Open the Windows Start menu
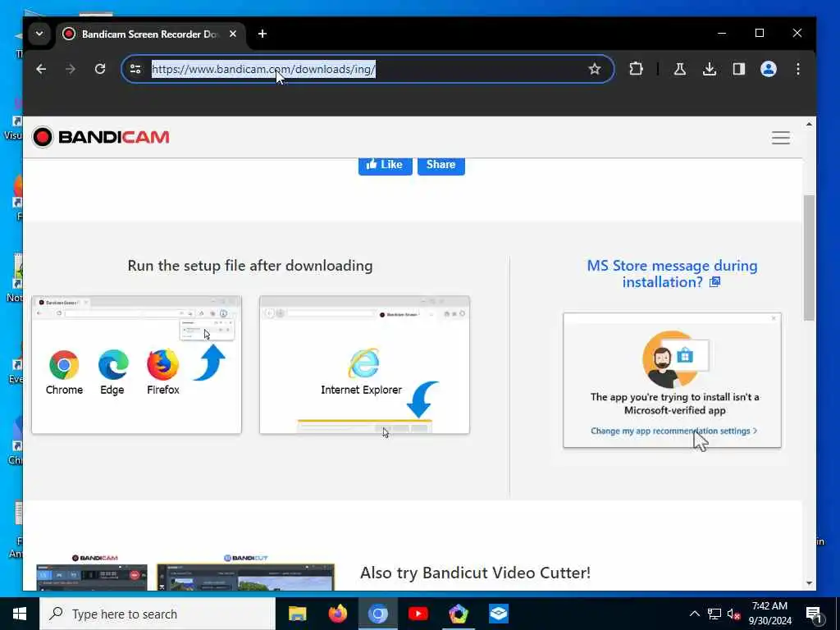This screenshot has height=630, width=840. 20,614
